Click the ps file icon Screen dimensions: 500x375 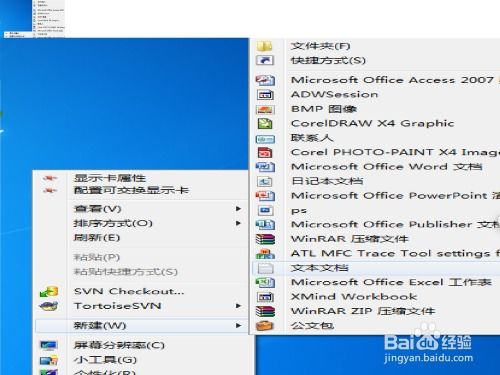click(265, 210)
